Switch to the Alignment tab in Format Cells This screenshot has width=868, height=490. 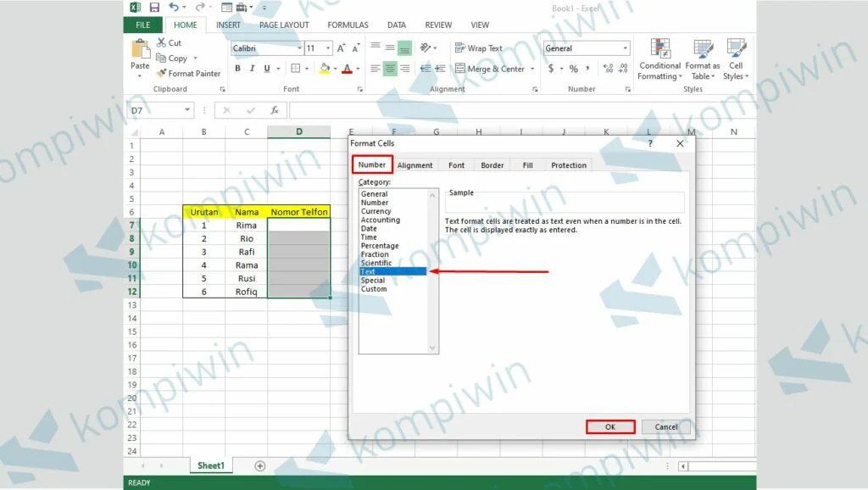click(415, 165)
